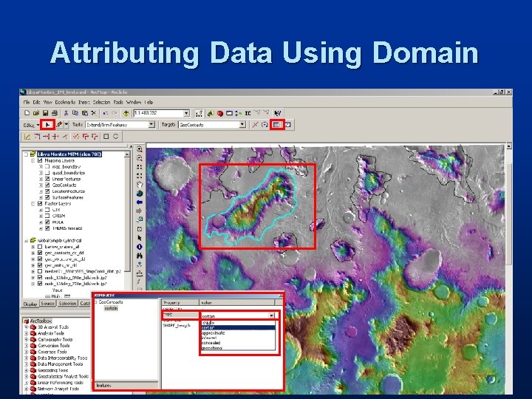This screenshot has height=399, width=532.
Task: Uncheck the MOLA raster layer
Action: click(x=47, y=222)
